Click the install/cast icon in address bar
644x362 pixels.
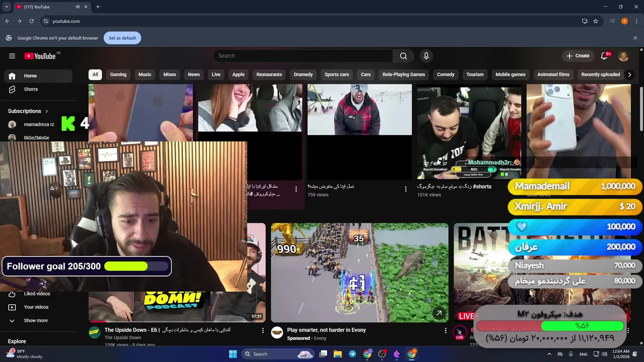point(585,21)
